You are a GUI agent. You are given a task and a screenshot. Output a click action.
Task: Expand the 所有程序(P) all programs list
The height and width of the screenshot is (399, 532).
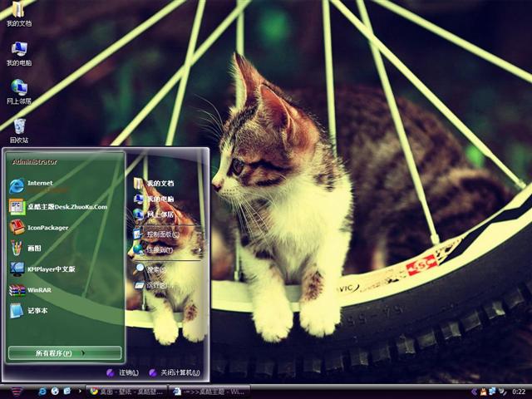(65, 353)
